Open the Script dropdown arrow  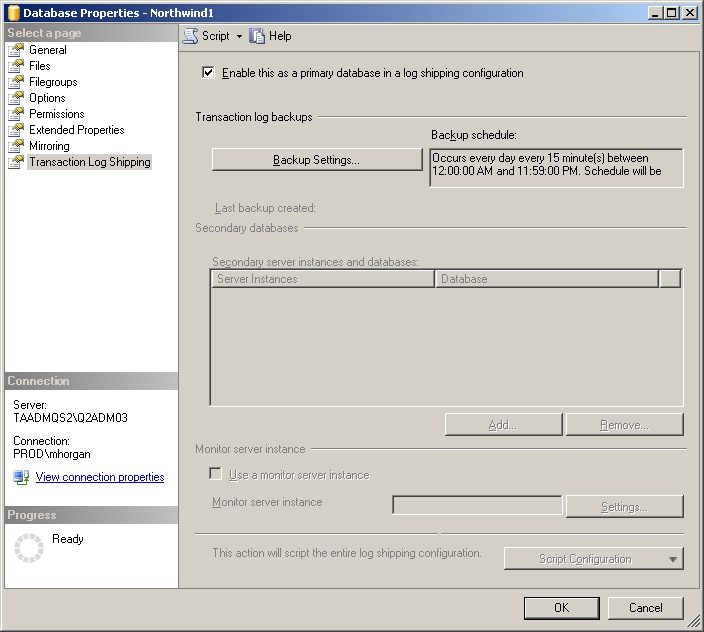[239, 36]
